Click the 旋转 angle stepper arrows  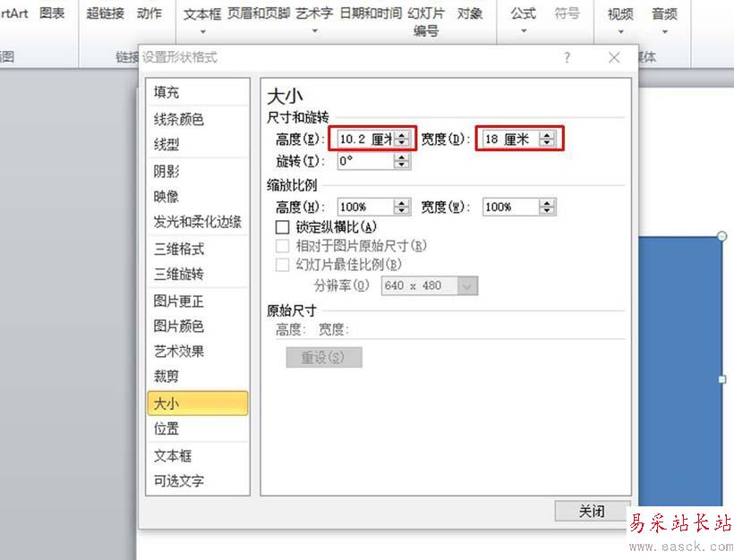pyautogui.click(x=402, y=161)
